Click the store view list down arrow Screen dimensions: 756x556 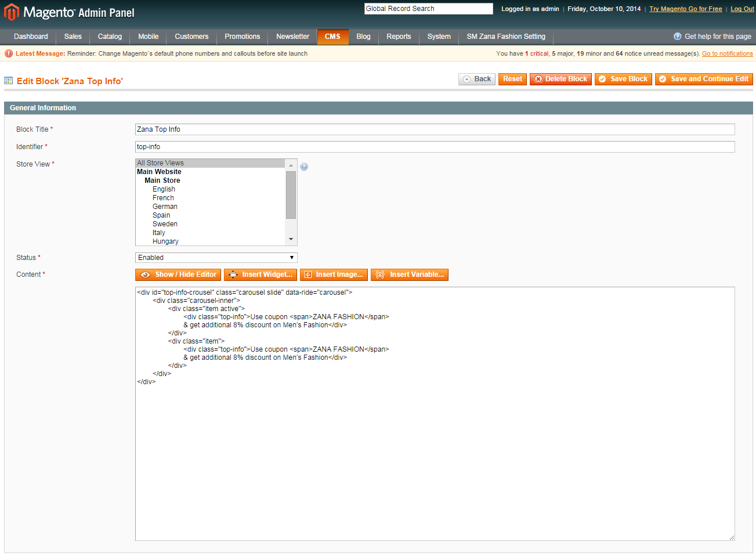(x=291, y=239)
